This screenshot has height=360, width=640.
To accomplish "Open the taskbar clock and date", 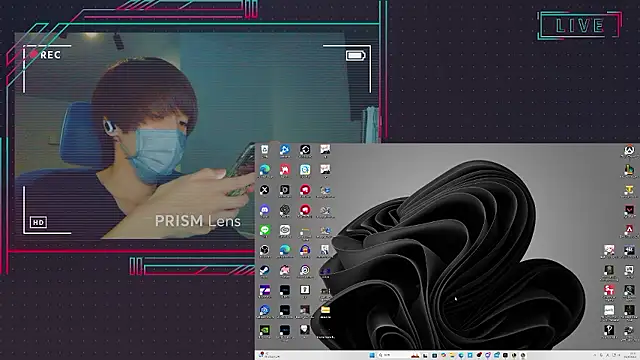I will click(x=631, y=356).
